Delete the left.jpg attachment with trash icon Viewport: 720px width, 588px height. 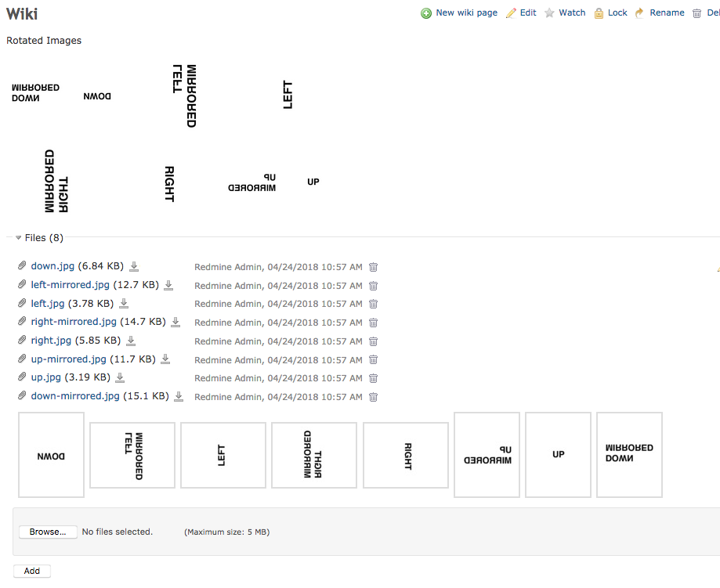373,304
